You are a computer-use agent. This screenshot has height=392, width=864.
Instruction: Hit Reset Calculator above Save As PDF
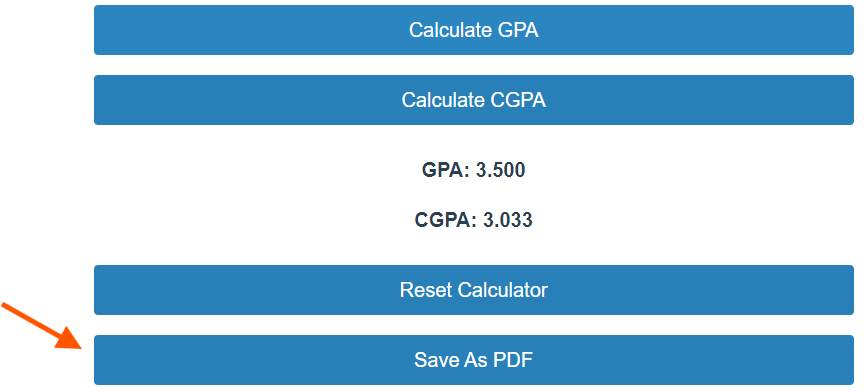click(474, 290)
